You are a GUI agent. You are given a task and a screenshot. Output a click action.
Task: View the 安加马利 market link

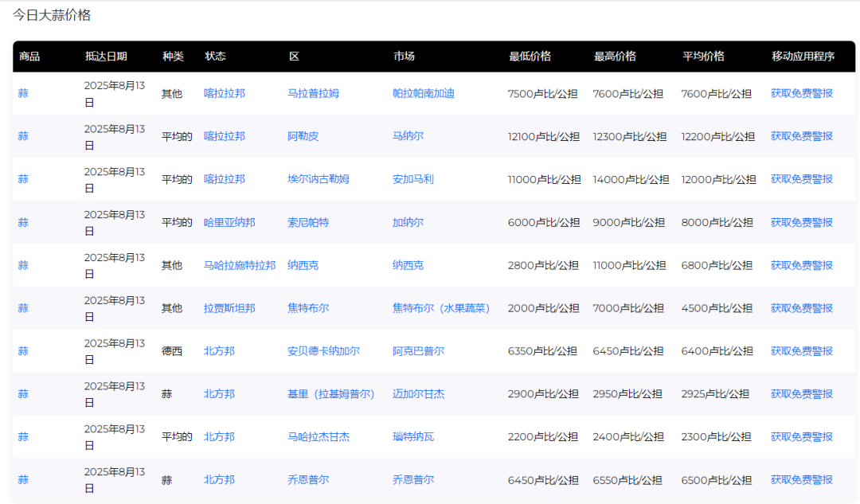[x=411, y=179]
